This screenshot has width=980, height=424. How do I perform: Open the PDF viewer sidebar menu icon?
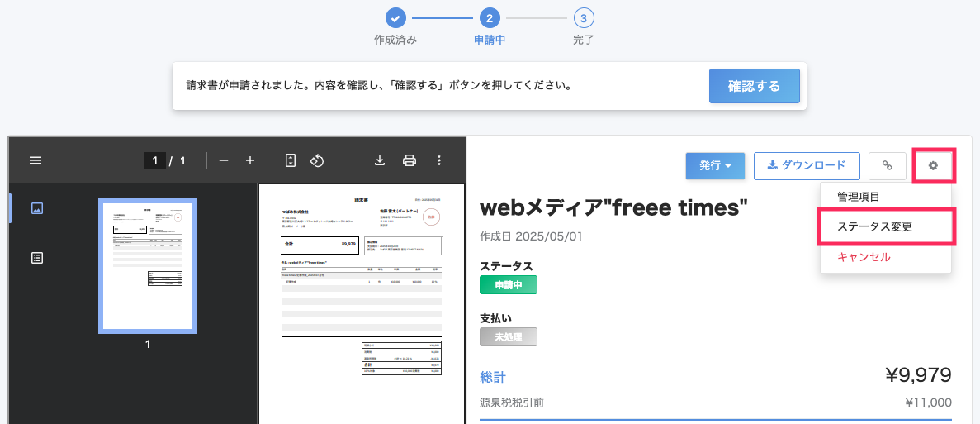36,160
